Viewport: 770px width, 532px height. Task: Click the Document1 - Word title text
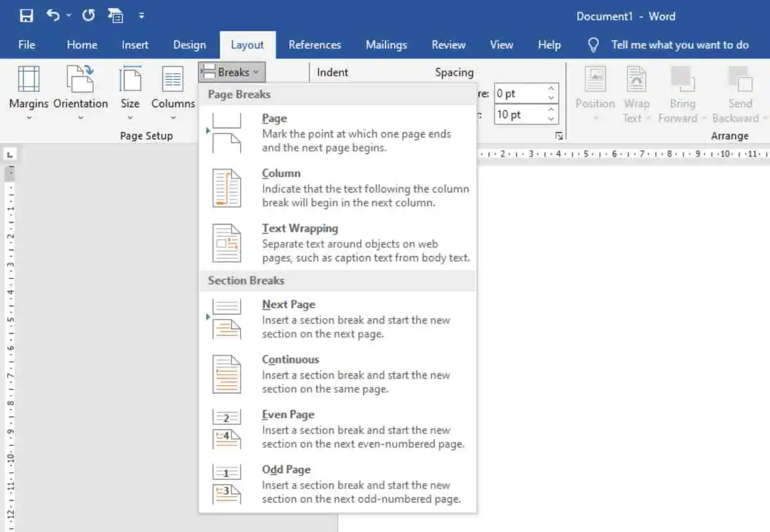(626, 16)
